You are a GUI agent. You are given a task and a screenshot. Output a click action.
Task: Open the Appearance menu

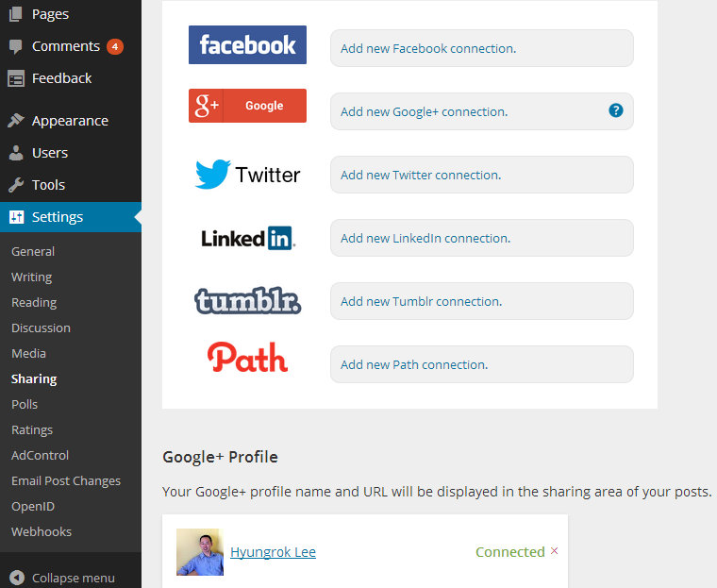click(x=69, y=121)
